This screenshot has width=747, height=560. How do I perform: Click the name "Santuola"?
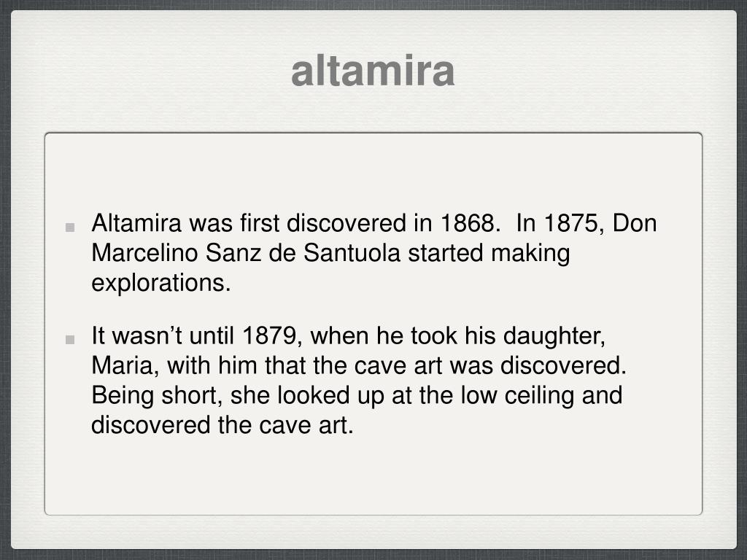click(352, 253)
